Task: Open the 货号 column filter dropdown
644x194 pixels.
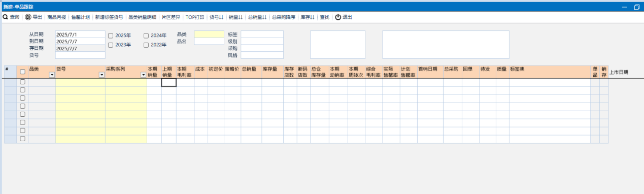Action: pos(101,75)
